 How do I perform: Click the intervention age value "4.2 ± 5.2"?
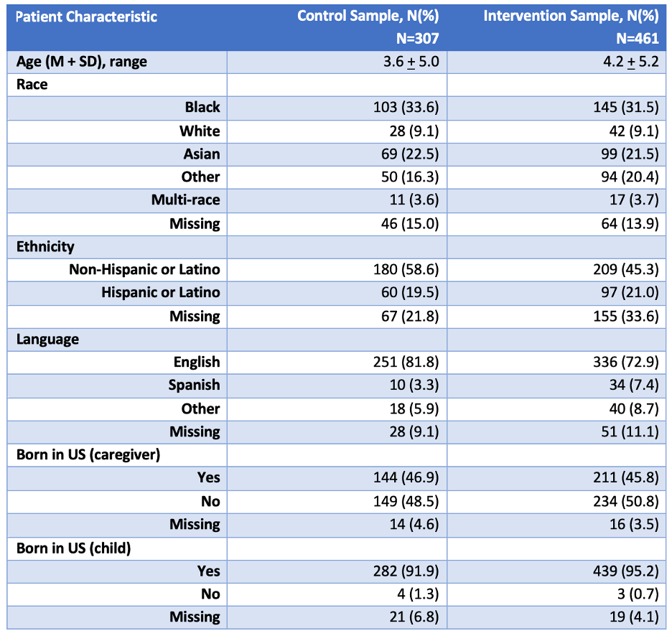631,62
